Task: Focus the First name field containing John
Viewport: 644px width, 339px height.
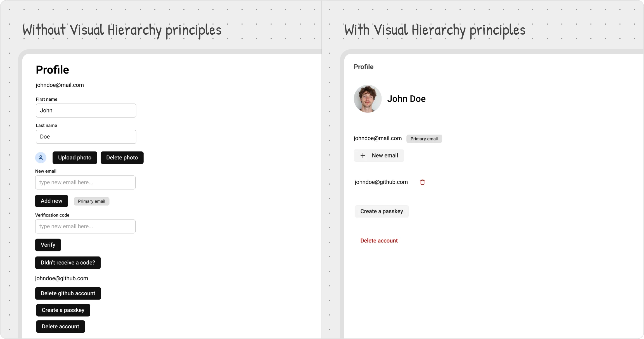Action: tap(86, 110)
